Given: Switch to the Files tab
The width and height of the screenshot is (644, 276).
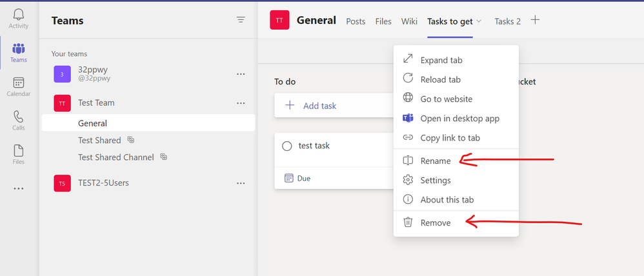Looking at the screenshot, I should pos(383,21).
